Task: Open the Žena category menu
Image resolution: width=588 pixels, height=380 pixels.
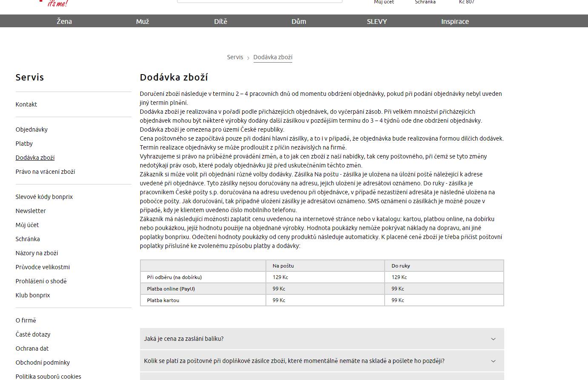Action: coord(64,21)
